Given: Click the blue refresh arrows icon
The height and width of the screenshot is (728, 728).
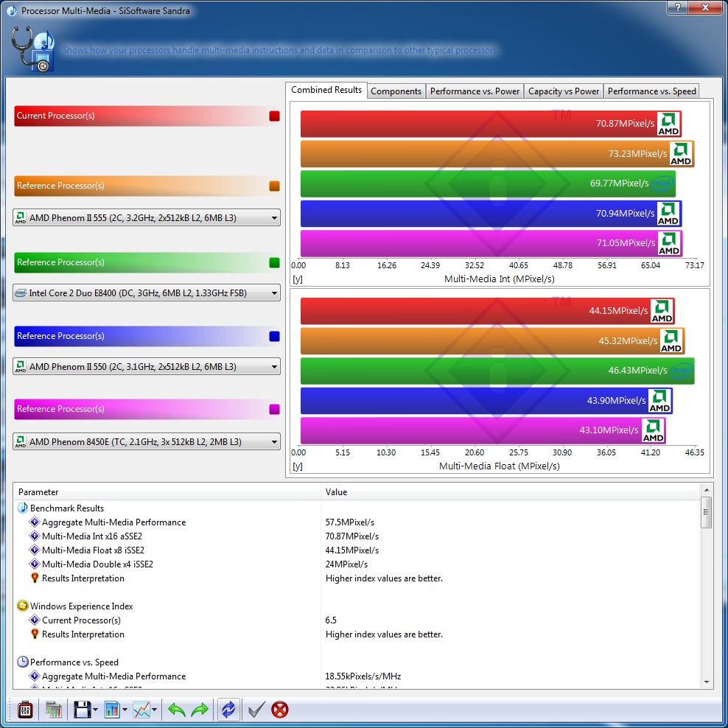Looking at the screenshot, I should pos(228,710).
